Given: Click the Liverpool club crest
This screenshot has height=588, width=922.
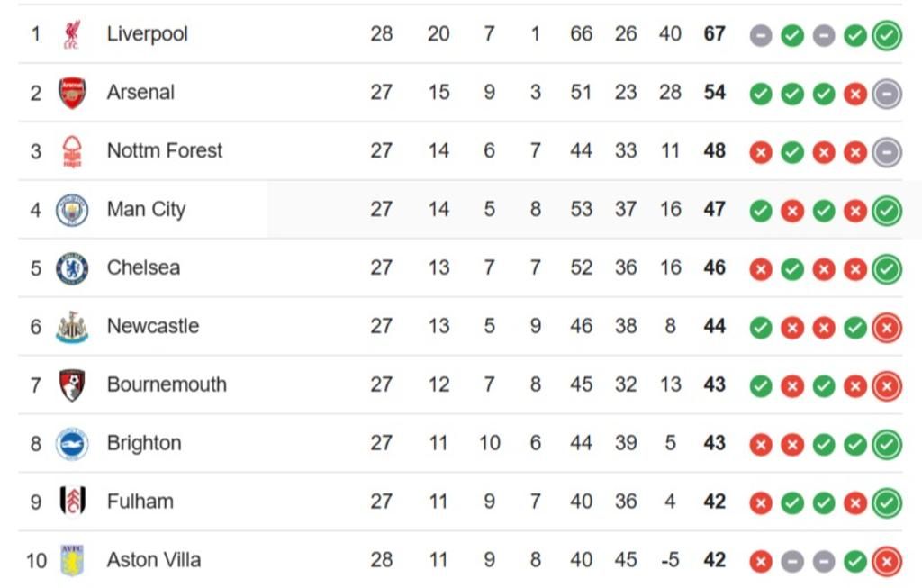Looking at the screenshot, I should [x=72, y=34].
